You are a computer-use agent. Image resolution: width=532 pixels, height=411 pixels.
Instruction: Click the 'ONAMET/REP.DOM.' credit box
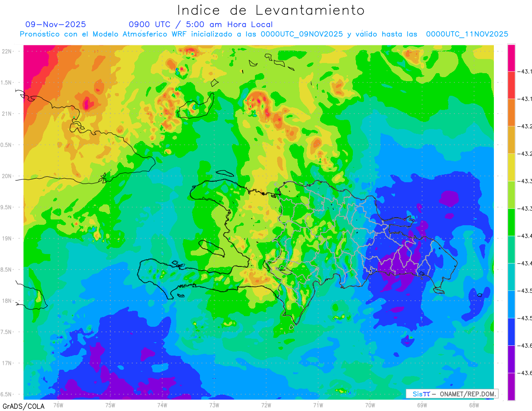[452, 394]
